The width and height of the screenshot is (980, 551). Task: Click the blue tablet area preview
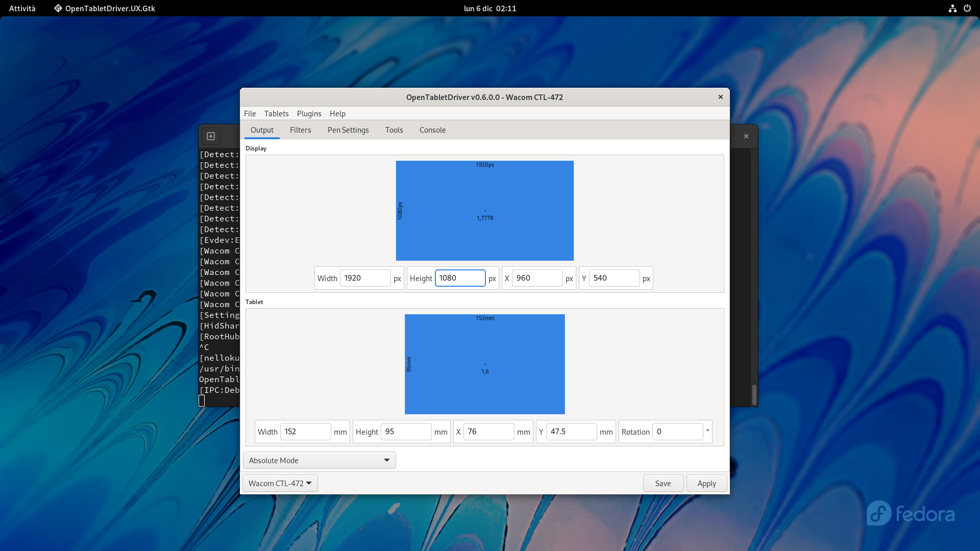point(485,364)
